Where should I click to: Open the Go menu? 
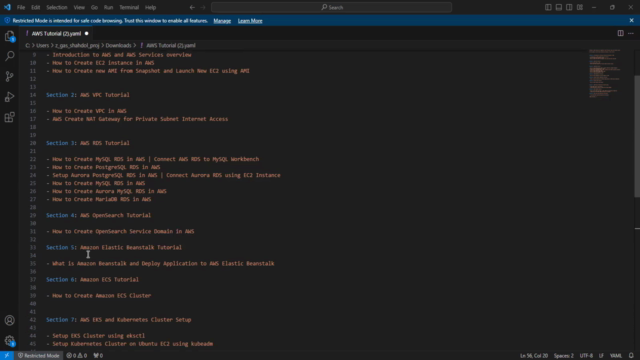[x=94, y=7]
